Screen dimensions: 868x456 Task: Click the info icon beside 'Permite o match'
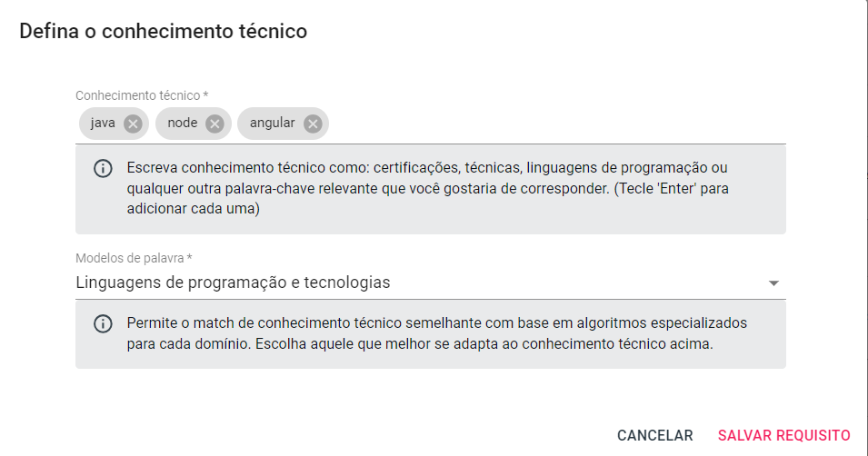(x=103, y=324)
